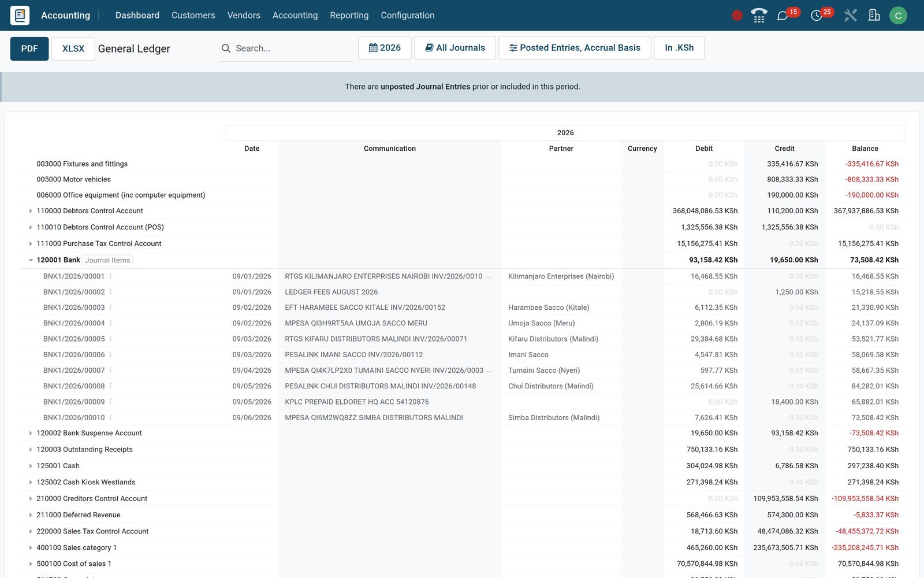Open Posted Entries, Accrual Basis options

pyautogui.click(x=575, y=48)
